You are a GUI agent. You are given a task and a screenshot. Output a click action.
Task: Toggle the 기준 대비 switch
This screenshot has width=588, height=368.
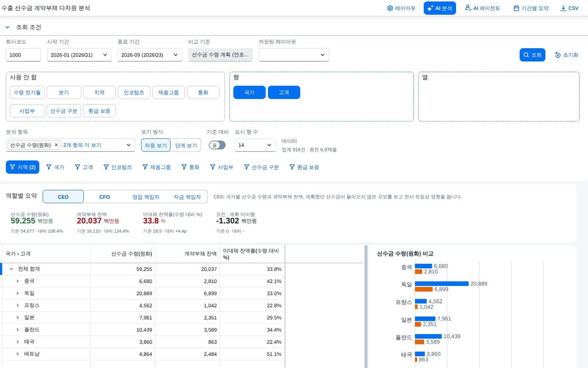click(x=217, y=145)
